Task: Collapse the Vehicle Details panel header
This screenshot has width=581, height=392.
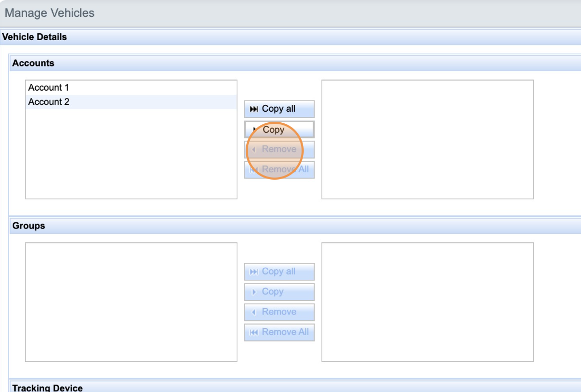Action: [35, 37]
